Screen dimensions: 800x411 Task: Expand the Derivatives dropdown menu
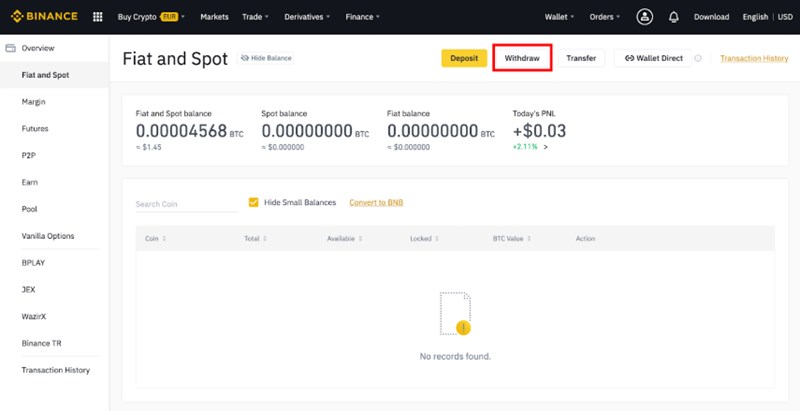(x=314, y=17)
